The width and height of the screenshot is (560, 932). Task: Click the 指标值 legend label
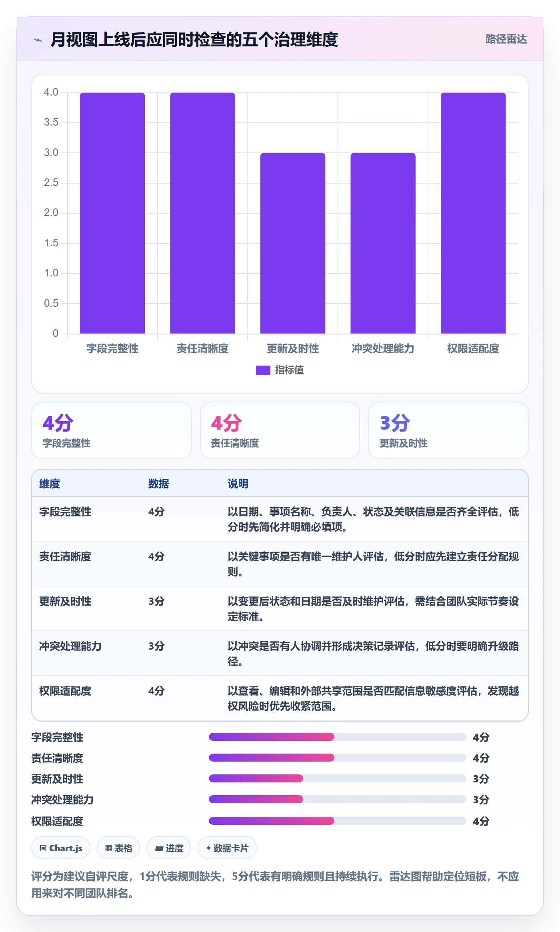click(290, 370)
